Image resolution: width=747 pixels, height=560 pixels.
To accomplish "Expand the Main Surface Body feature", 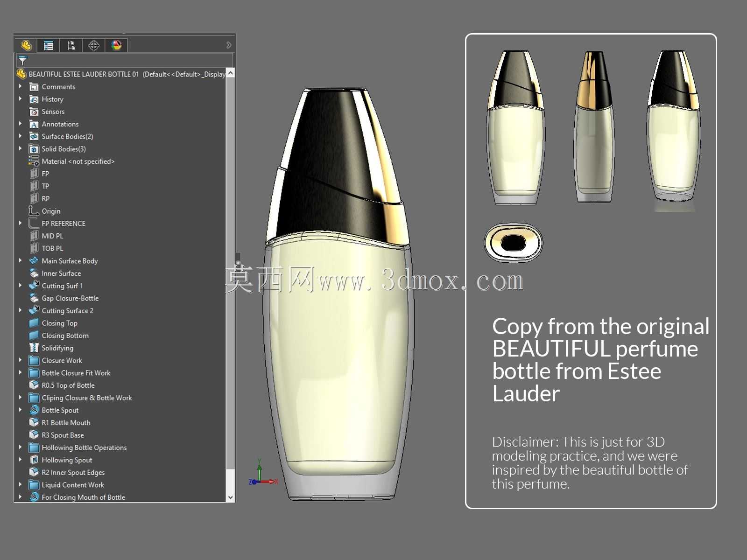I will [x=21, y=261].
